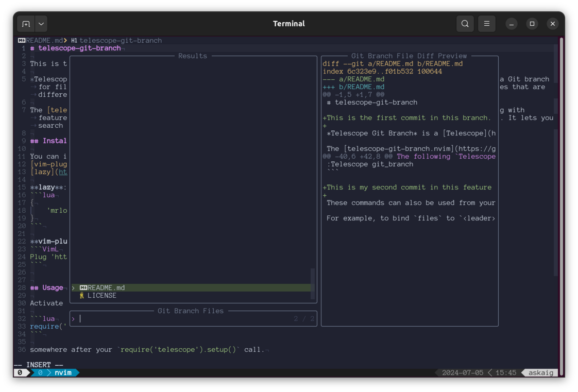This screenshot has width=578, height=392.
Task: Click the '2 / 2' result counter
Action: pyautogui.click(x=304, y=319)
